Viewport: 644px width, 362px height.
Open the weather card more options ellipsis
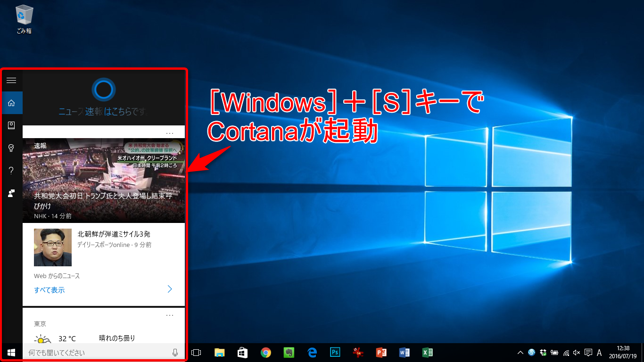170,315
